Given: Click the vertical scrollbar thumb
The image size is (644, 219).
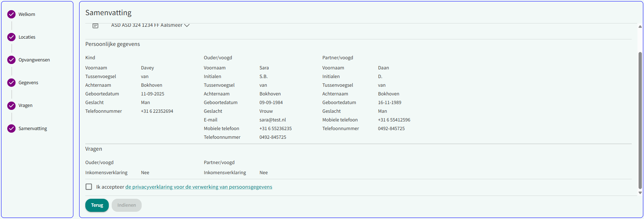Looking at the screenshot, I should (640, 119).
